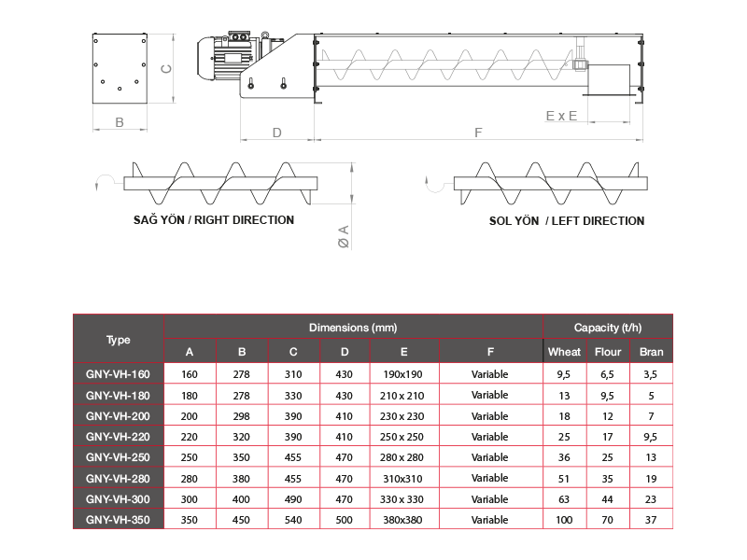Click flour capacity 70 for GNY-VH-350
The height and width of the screenshot is (560, 747).
pyautogui.click(x=608, y=519)
